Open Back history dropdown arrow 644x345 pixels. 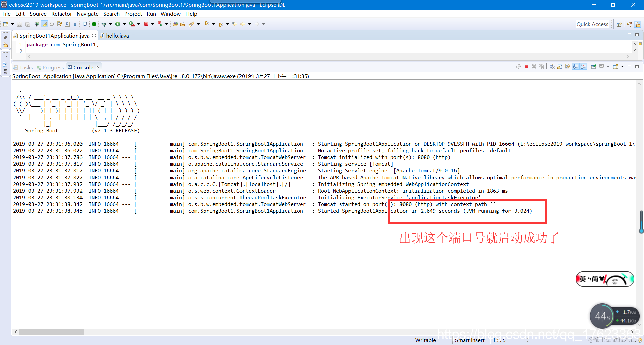250,24
